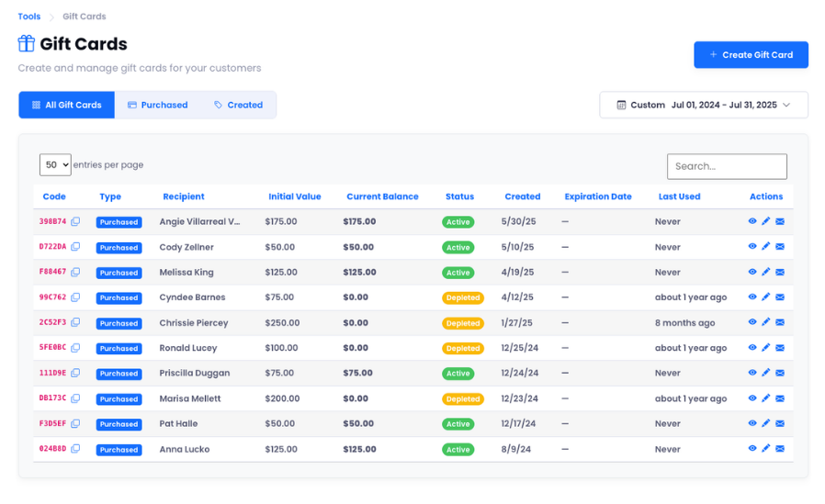View Pat Halle's gift card via eye icon
Image resolution: width=825 pixels, height=504 pixels.
(752, 423)
